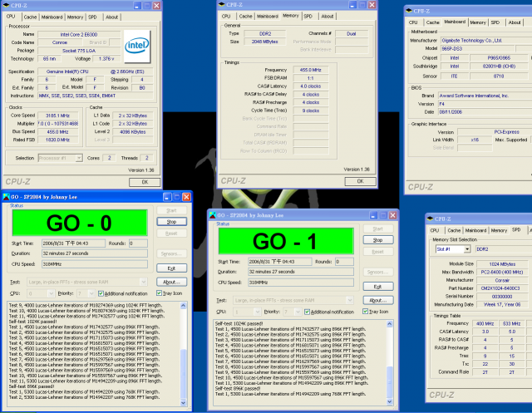Open CPU dropdown in GO-1 window
This screenshot has width=532, height=413.
click(257, 312)
